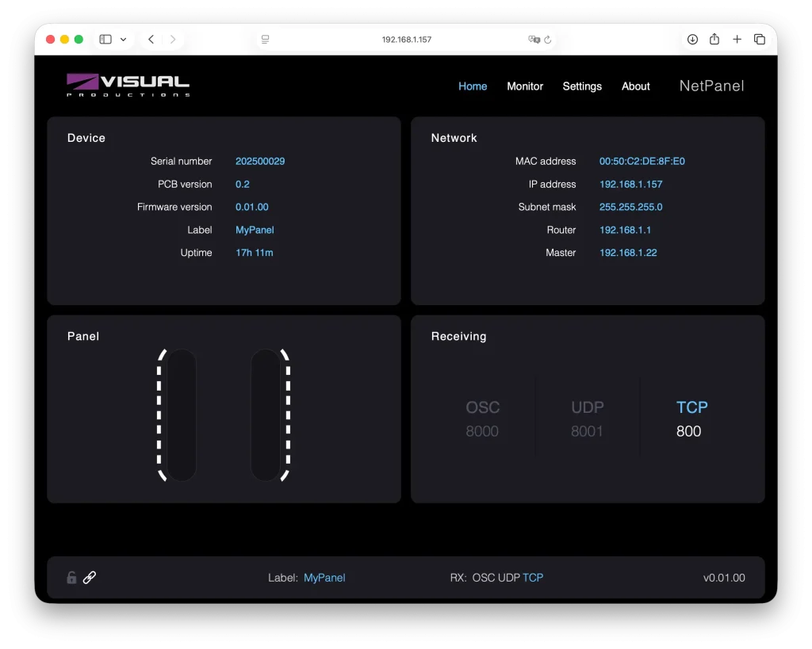Show tab overview icon
The height and width of the screenshot is (649, 812).
click(760, 40)
